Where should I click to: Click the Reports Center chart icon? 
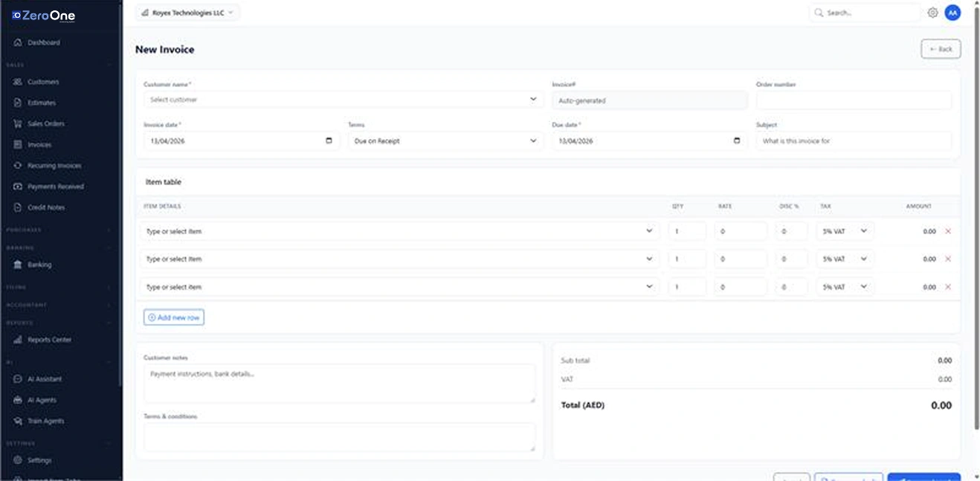pos(18,340)
